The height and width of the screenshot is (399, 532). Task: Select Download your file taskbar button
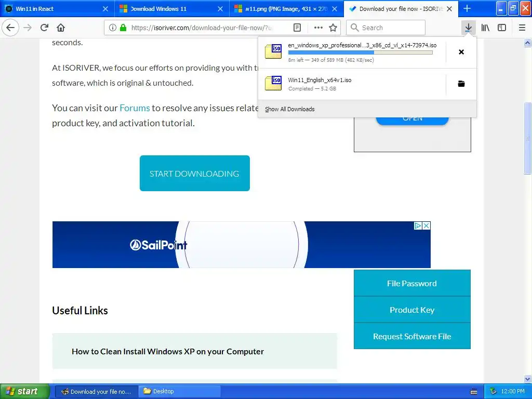point(97,392)
